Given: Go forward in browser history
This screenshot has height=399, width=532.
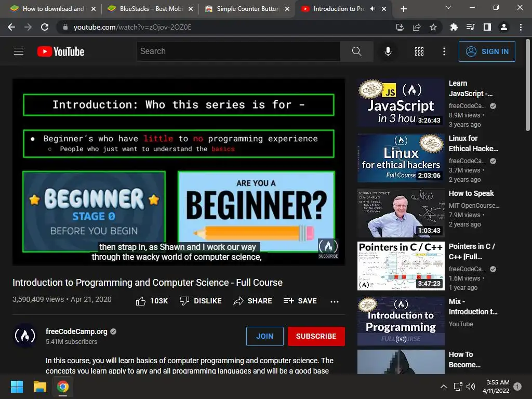Looking at the screenshot, I should [28, 27].
